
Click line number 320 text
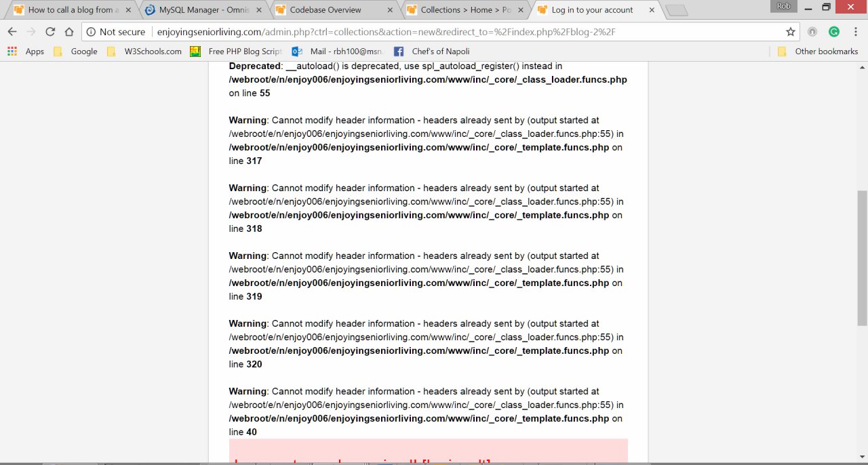pos(254,364)
